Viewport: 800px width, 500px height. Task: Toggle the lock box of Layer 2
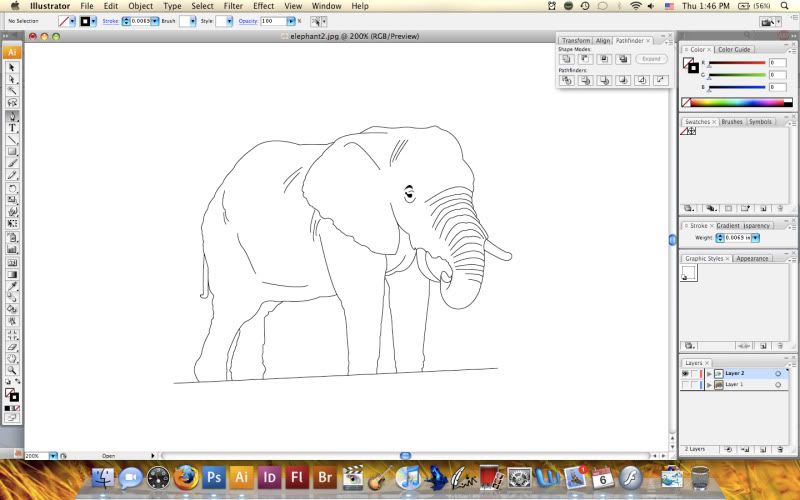coord(695,373)
